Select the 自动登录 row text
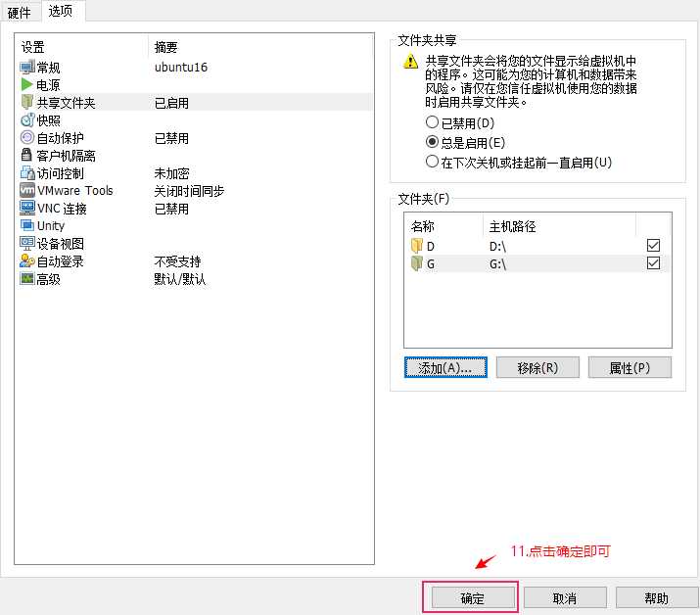The height and width of the screenshot is (615, 700). click(x=60, y=261)
